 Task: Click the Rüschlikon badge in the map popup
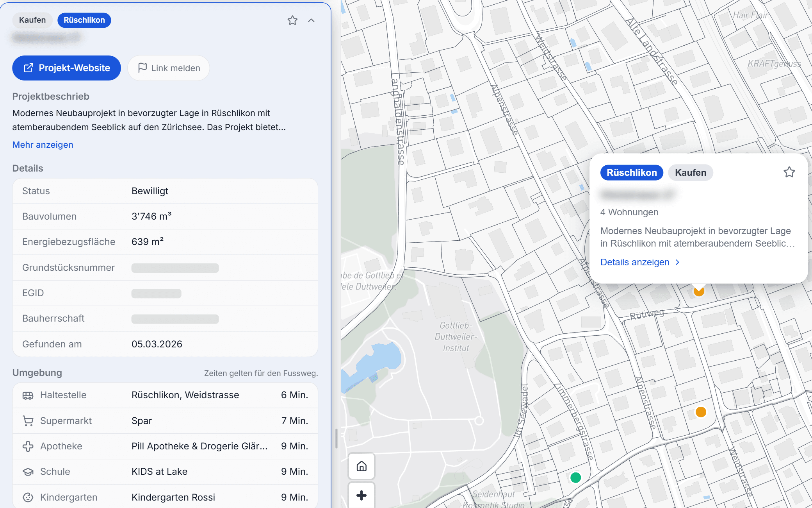pos(632,173)
